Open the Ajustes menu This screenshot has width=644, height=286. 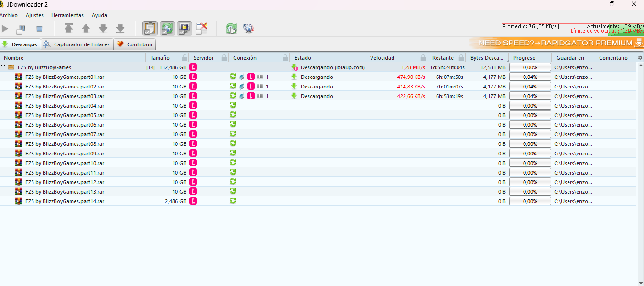point(34,15)
